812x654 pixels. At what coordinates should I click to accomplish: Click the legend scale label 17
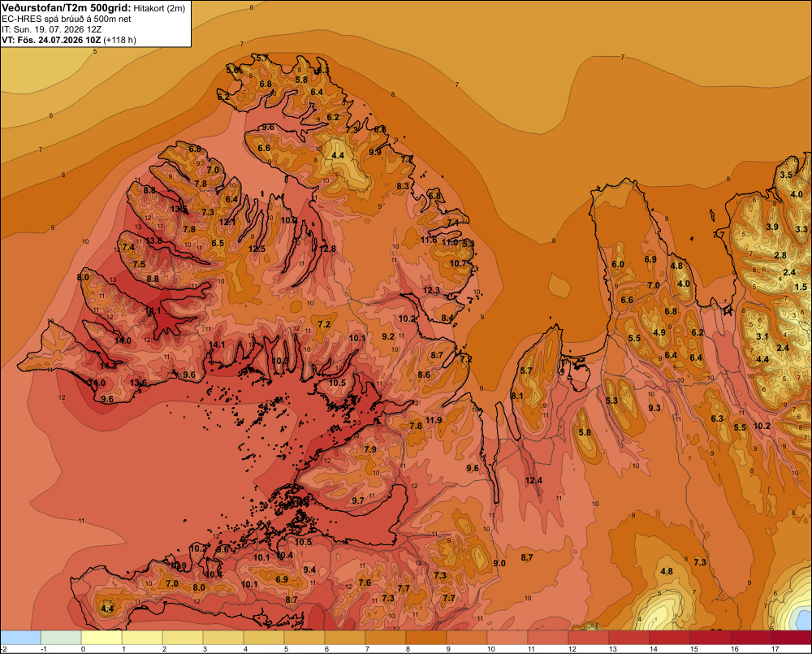(775, 649)
